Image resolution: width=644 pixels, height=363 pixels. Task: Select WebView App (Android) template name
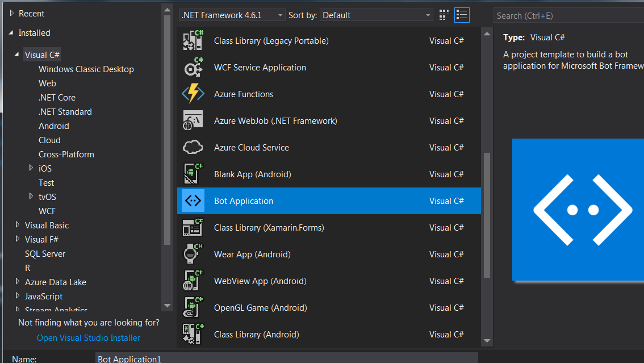[x=260, y=281]
